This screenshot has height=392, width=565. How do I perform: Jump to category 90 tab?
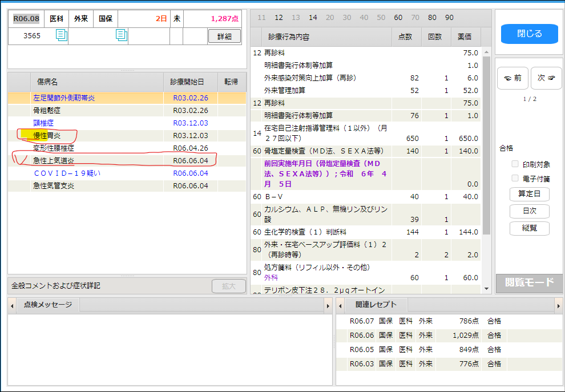[449, 18]
